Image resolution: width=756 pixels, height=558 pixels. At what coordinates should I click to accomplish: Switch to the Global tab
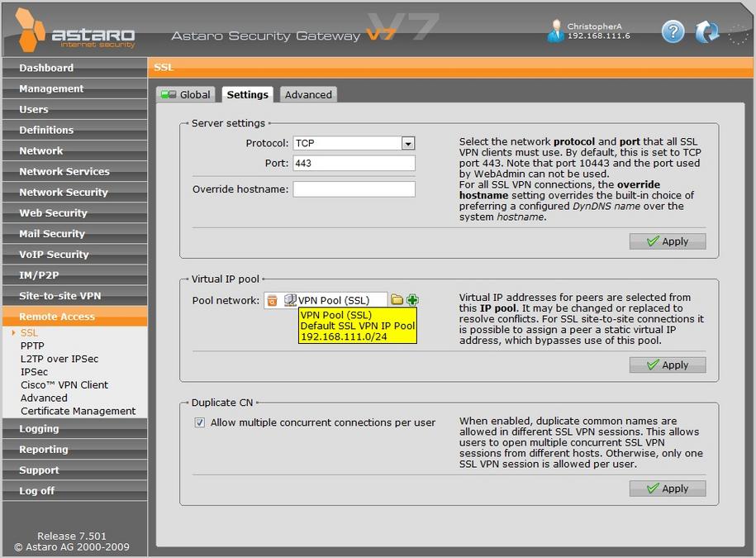pyautogui.click(x=186, y=94)
